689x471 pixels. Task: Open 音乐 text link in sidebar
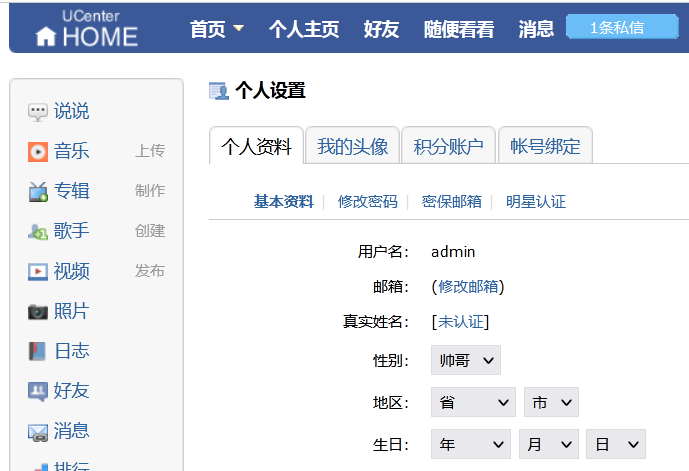point(72,151)
